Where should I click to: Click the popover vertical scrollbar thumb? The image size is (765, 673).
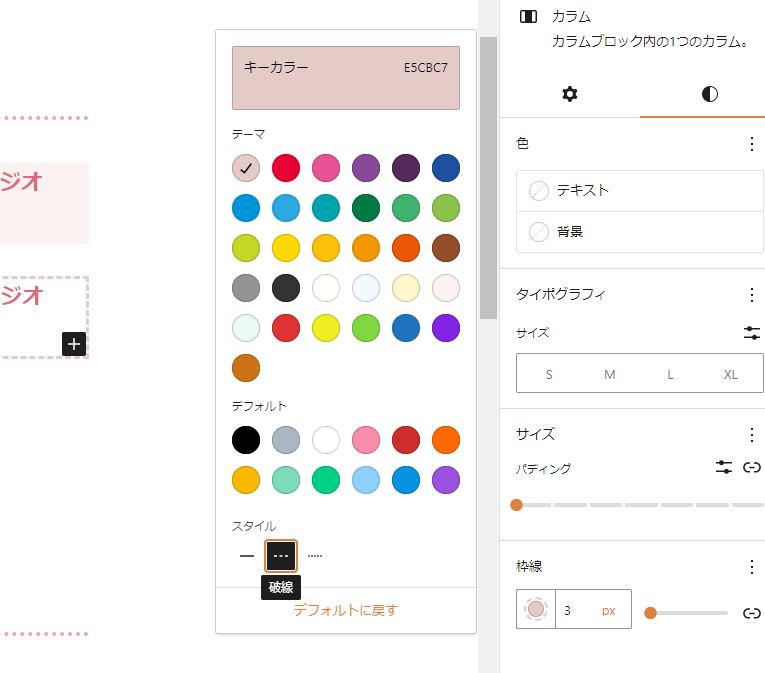pos(488,178)
